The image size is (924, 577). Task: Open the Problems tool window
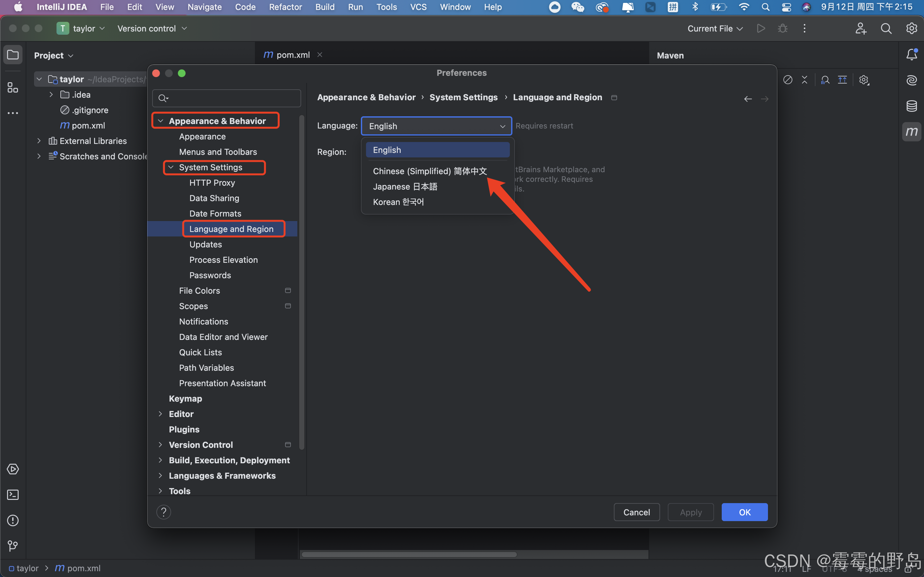tap(13, 520)
